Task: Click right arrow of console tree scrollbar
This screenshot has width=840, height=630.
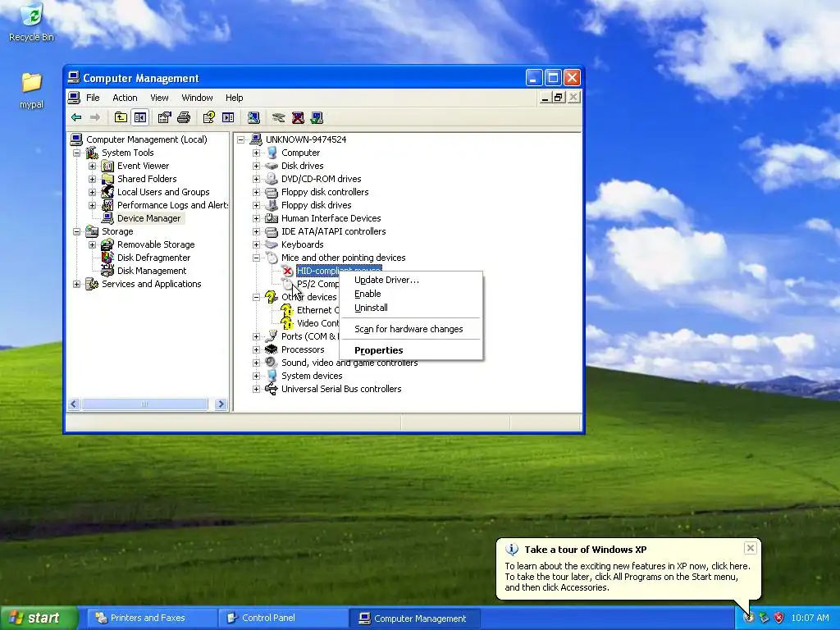Action: [x=221, y=404]
